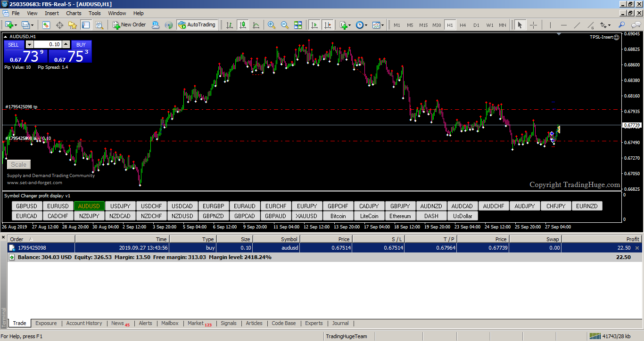Screen dimensions: 644x341
Task: Open the Signals broadcast icon
Action: pyautogui.click(x=168, y=25)
